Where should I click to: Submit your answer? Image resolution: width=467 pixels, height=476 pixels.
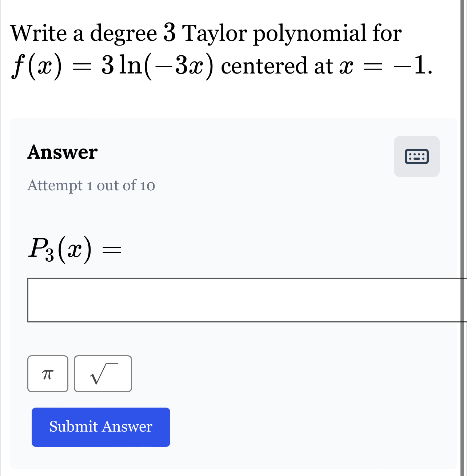click(x=100, y=427)
